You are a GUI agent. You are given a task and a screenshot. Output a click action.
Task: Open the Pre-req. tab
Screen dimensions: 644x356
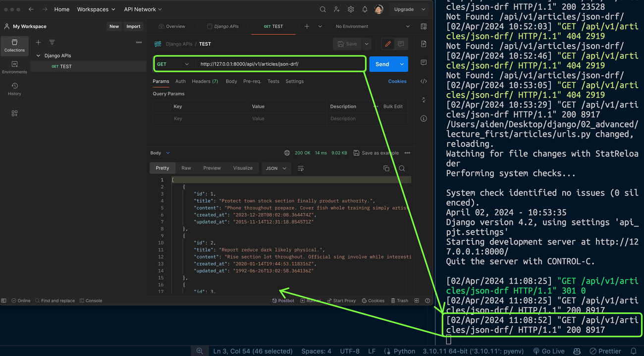pyautogui.click(x=252, y=81)
